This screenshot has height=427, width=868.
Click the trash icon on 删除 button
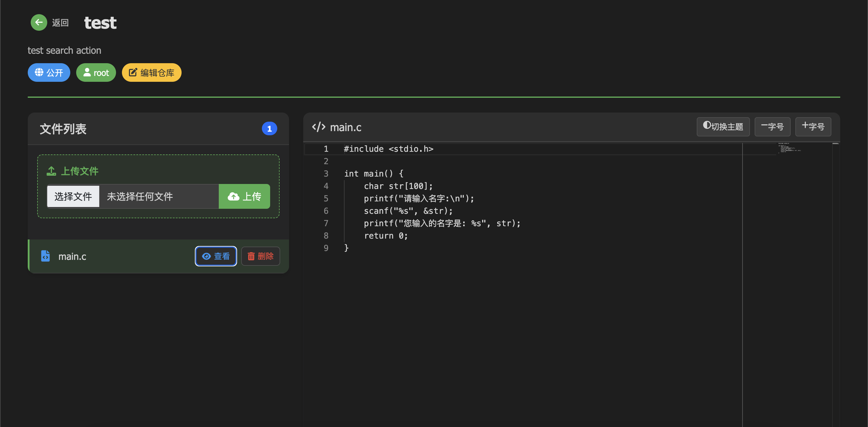251,257
